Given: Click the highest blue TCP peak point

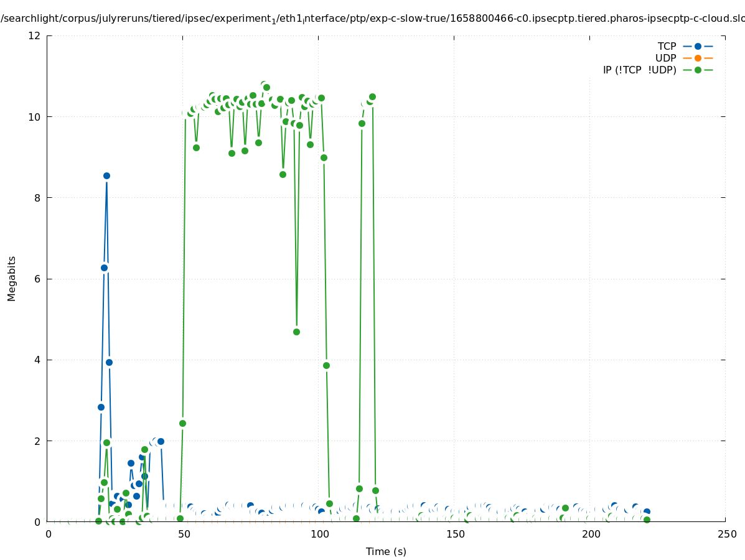Looking at the screenshot, I should click(x=106, y=175).
